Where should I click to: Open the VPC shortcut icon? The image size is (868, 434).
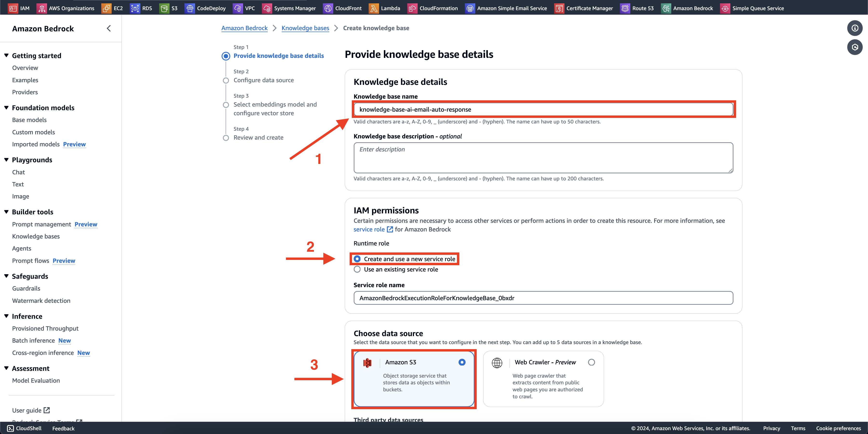click(x=237, y=8)
